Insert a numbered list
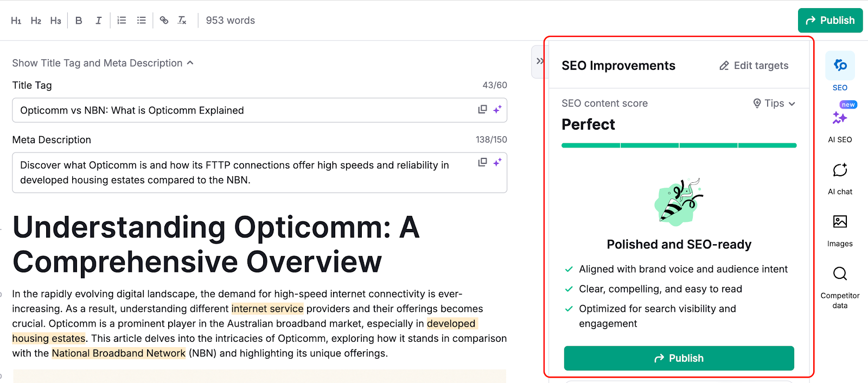 pos(121,20)
